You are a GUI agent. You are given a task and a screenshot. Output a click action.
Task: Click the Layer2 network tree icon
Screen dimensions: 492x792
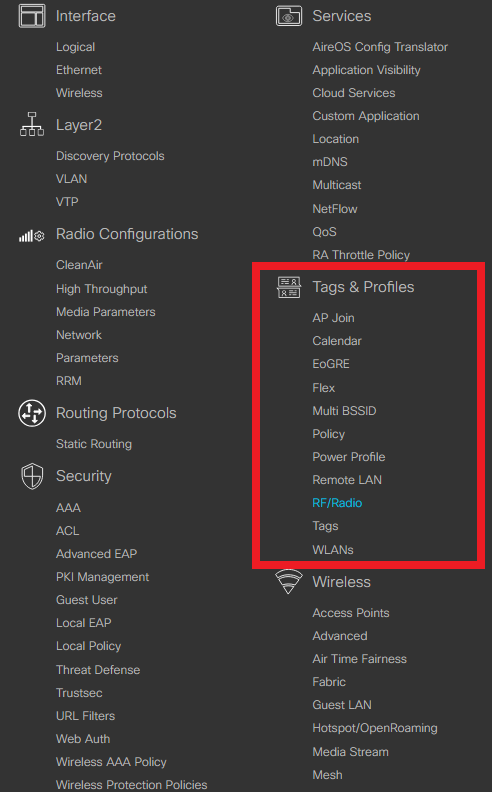click(32, 124)
